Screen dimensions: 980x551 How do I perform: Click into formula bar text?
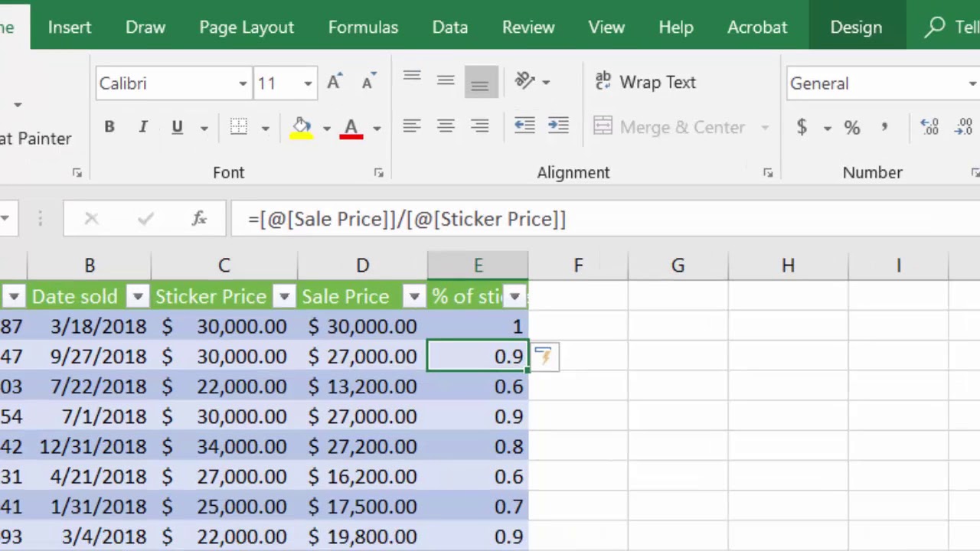pyautogui.click(x=407, y=219)
